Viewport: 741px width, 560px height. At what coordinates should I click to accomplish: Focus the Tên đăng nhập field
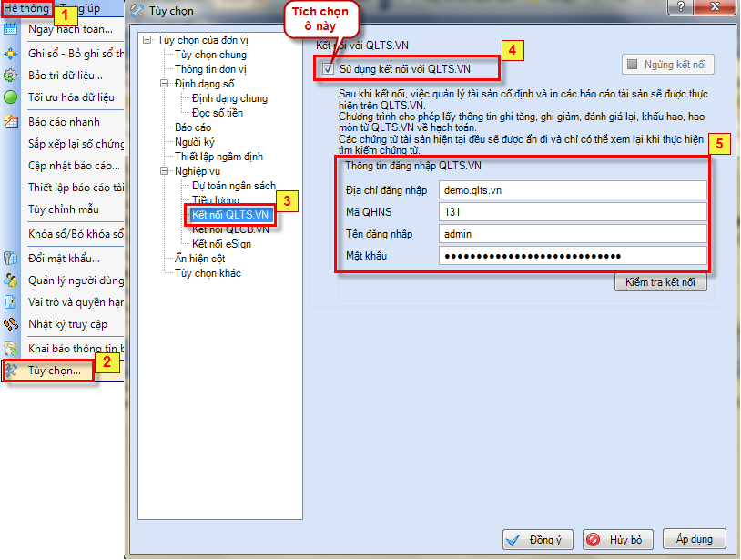(573, 234)
